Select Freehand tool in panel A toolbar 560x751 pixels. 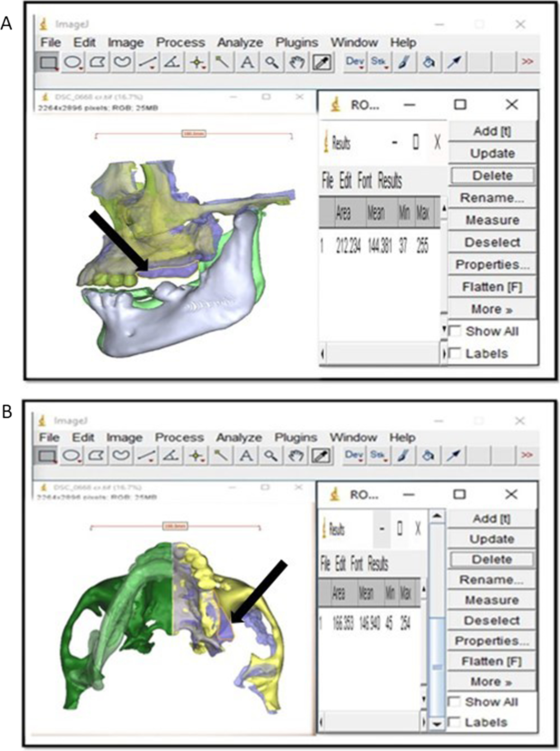click(122, 62)
